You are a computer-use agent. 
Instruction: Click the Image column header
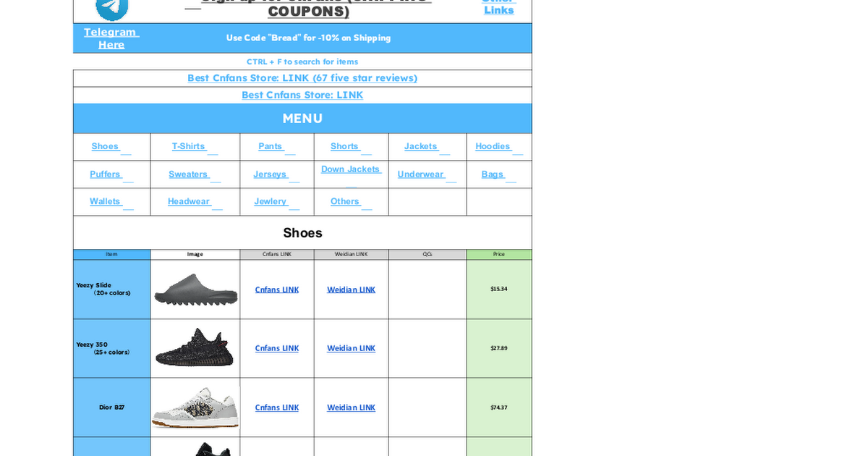[195, 255]
